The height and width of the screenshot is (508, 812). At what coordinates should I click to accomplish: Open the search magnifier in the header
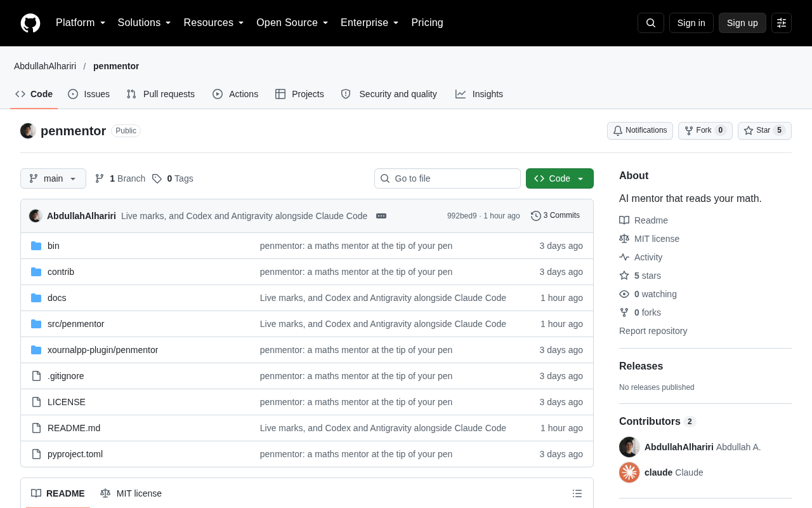pos(651,23)
